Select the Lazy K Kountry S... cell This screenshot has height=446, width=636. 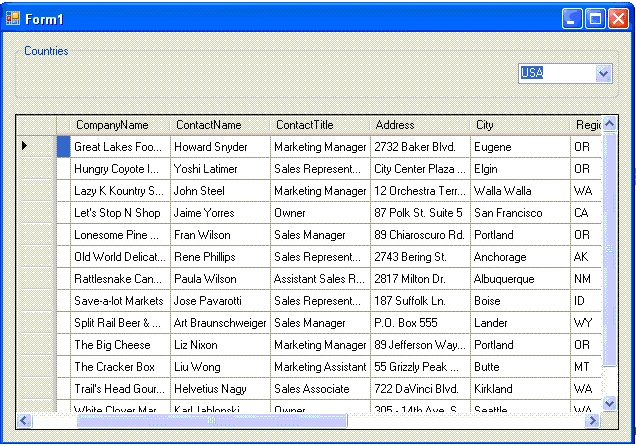(x=120, y=191)
